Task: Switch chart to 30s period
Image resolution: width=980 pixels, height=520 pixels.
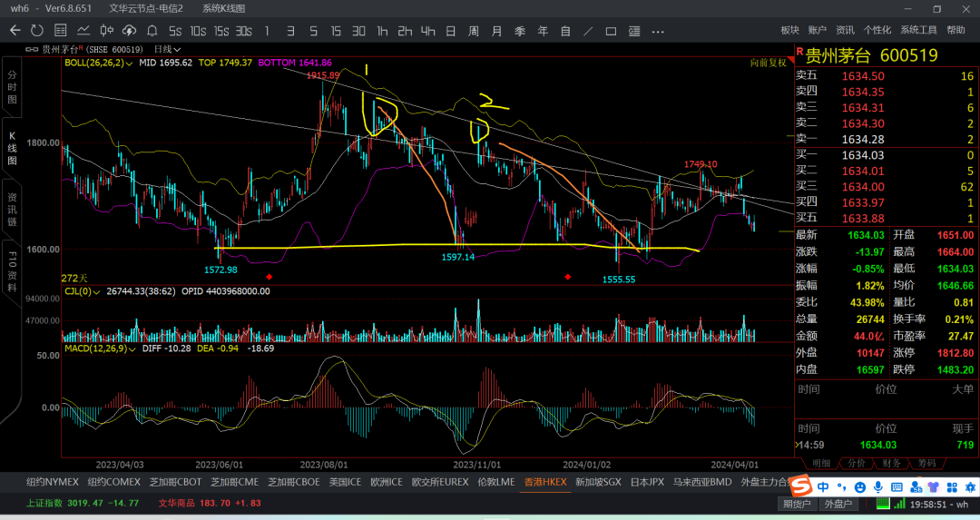Action: coord(244,31)
